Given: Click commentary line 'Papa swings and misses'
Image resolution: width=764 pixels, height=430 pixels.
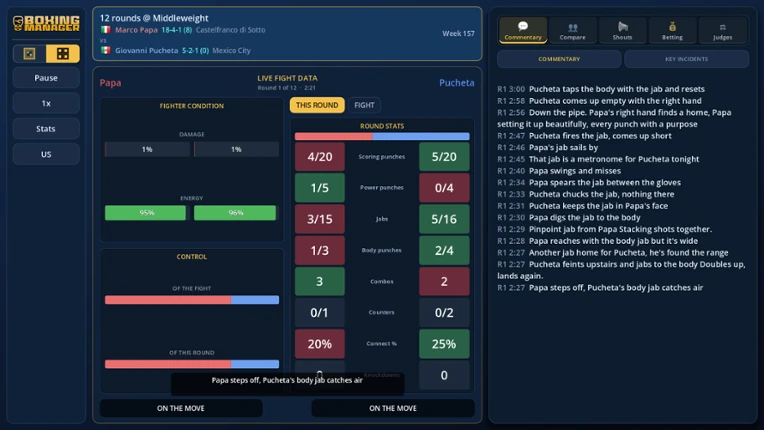Looking at the screenshot, I should (x=575, y=171).
